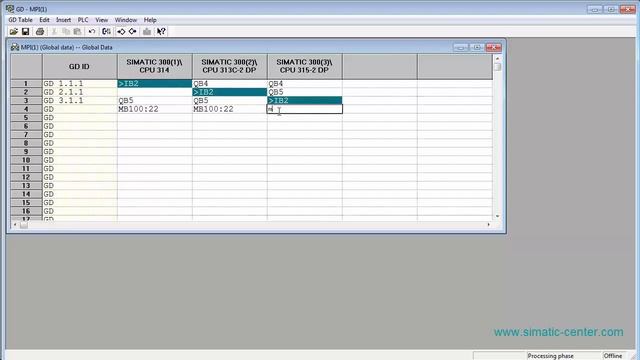Mark cell as receiver icon
The image size is (640, 360).
coord(133,31)
